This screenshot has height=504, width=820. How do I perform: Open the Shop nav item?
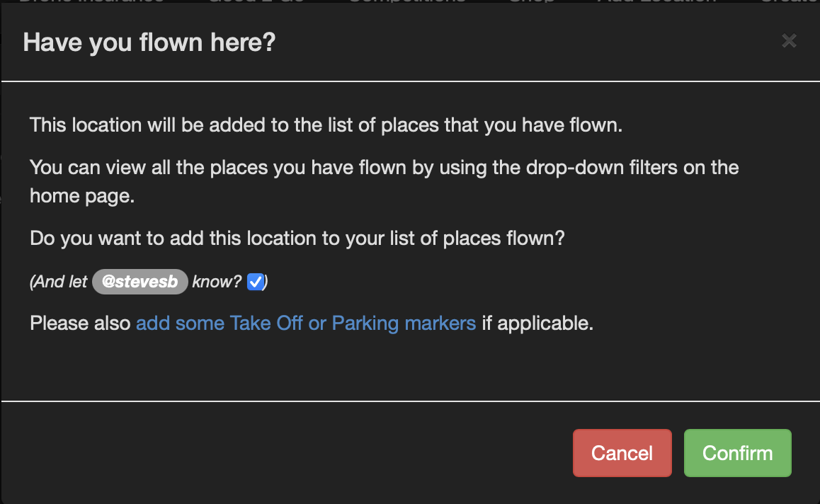click(531, 2)
